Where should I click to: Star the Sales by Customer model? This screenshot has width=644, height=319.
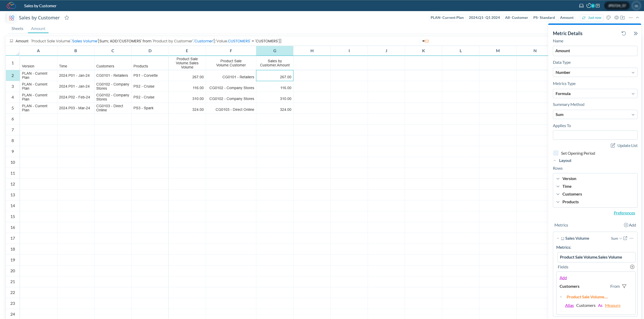click(67, 18)
